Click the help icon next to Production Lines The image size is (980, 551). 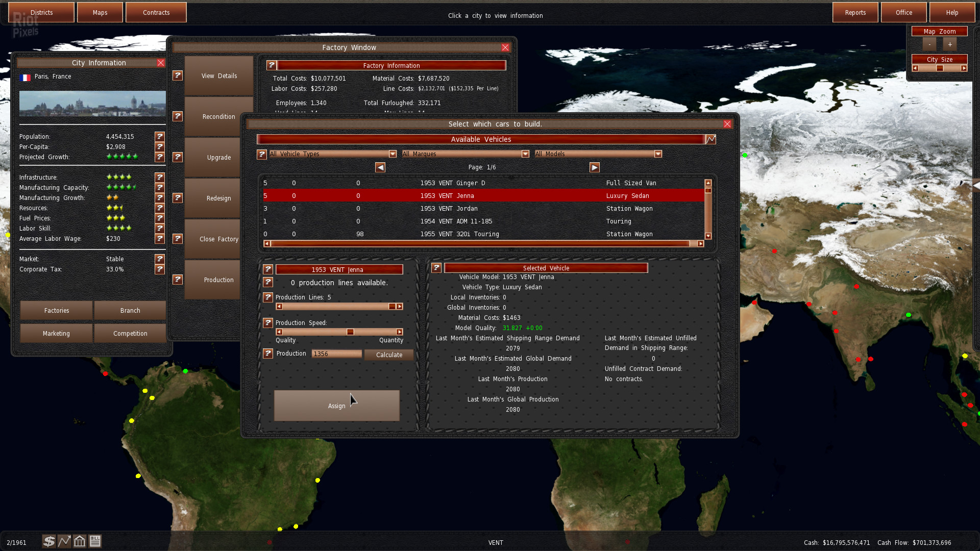click(268, 297)
